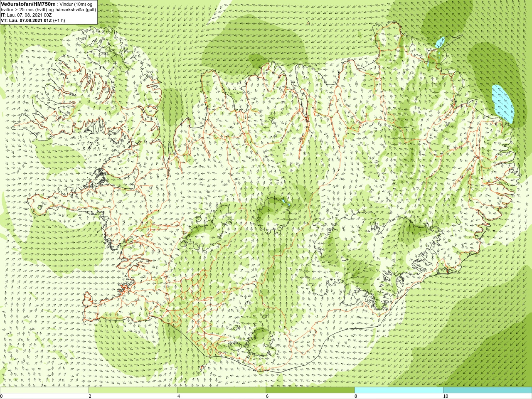The image size is (532, 399).
Task: Click the Veðurstofan/HM750m title text
Action: coord(28,4)
